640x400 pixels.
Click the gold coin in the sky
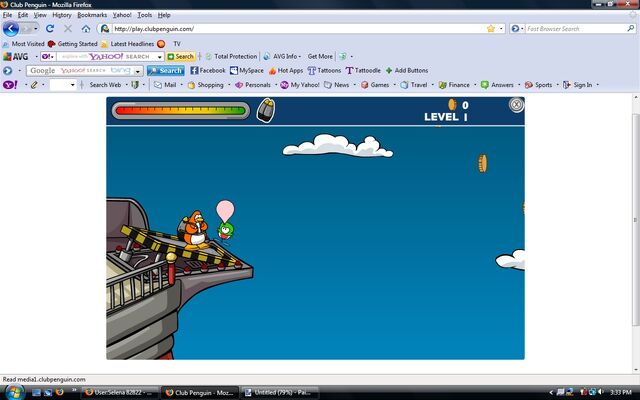483,163
